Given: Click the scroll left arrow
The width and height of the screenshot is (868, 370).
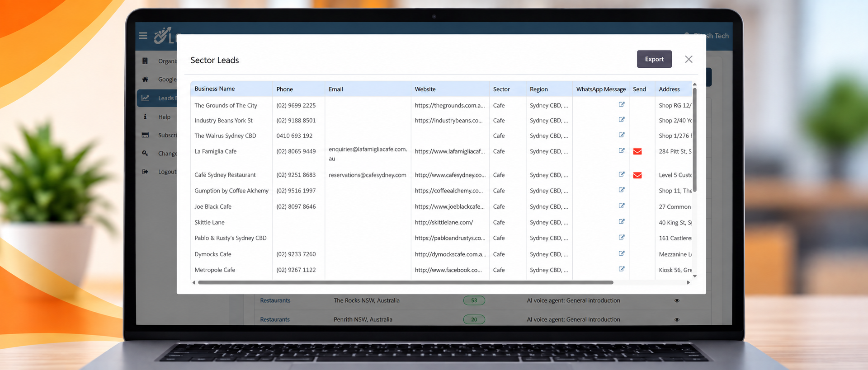Looking at the screenshot, I should coord(194,282).
